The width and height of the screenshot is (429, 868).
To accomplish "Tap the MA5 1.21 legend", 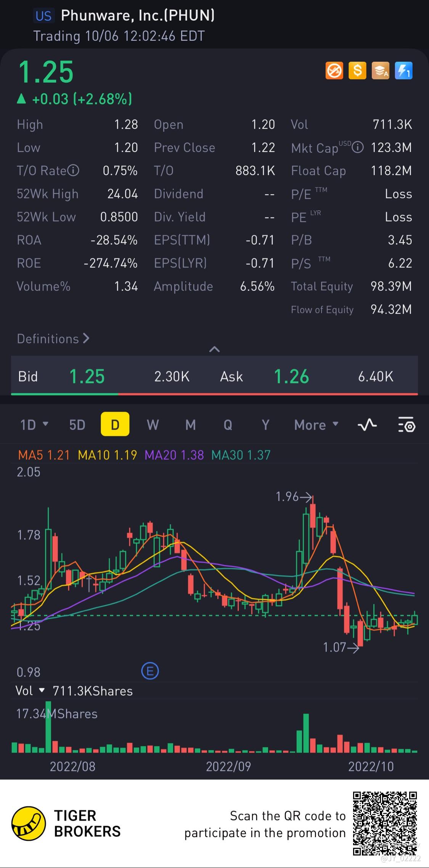I will 44,455.
